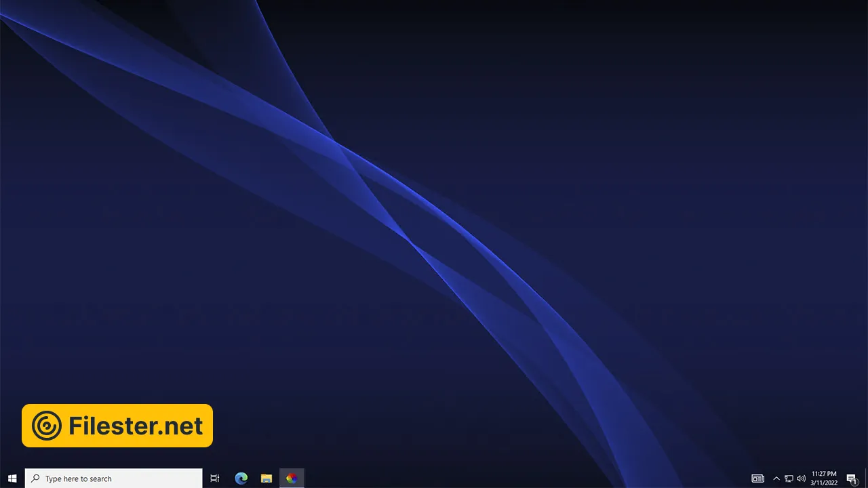Open the News and interests widget

pos(757,479)
